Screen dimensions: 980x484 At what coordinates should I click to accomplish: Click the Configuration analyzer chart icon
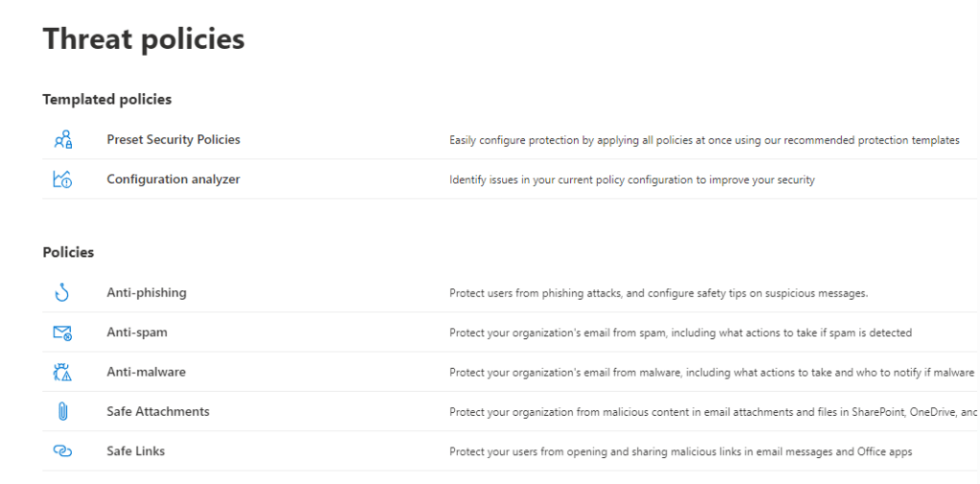[x=63, y=179]
